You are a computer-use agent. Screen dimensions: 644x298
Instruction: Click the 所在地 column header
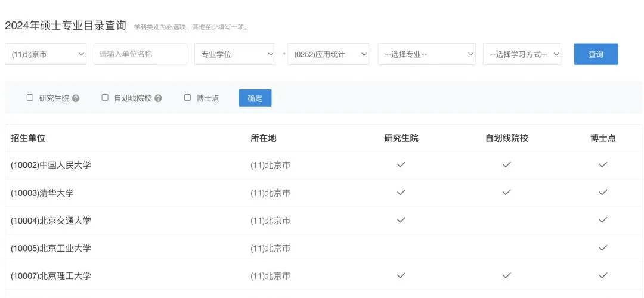[264, 138]
